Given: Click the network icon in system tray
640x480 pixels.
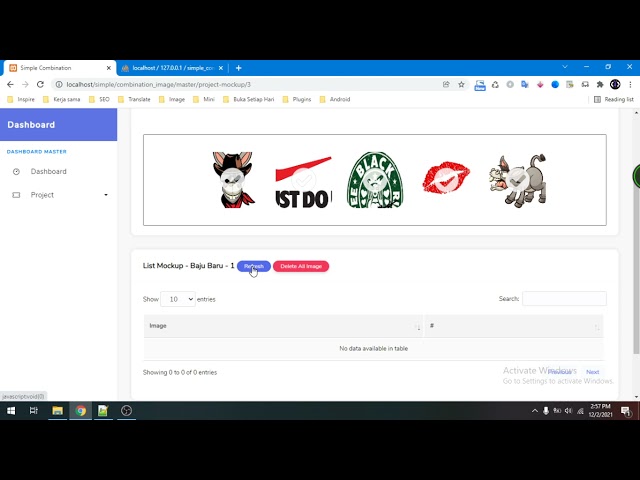Looking at the screenshot, I should pos(580,411).
